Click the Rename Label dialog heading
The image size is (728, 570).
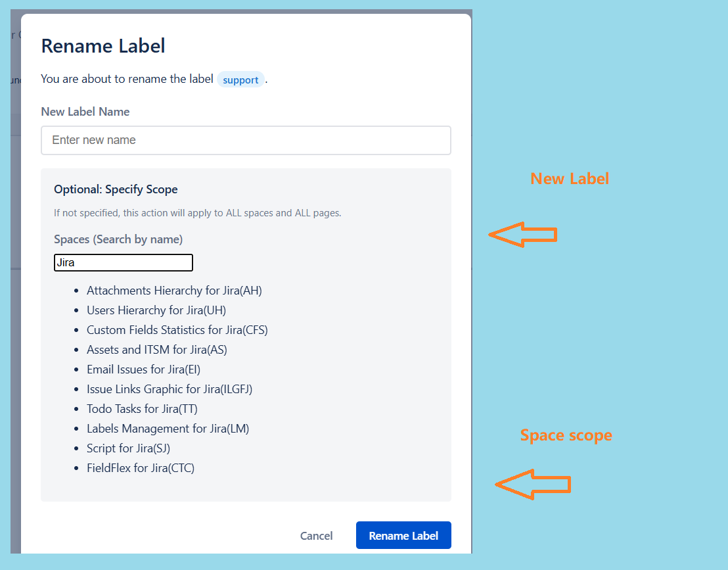(103, 46)
